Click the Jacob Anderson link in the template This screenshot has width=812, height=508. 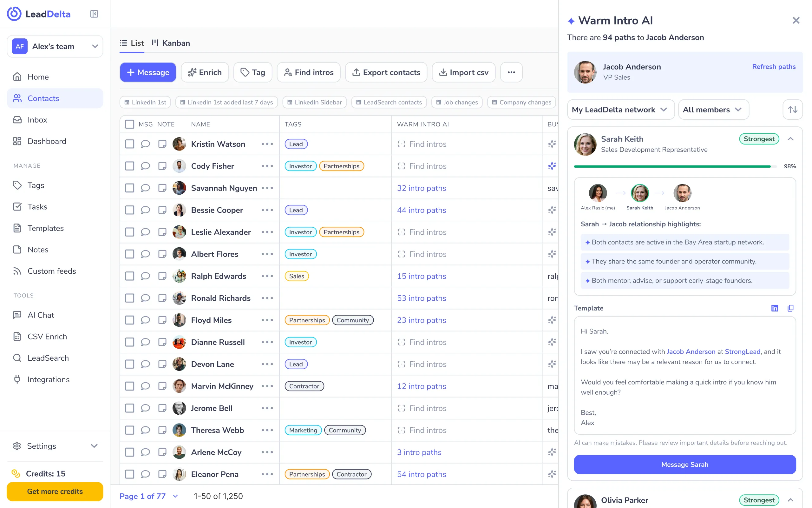coord(691,351)
